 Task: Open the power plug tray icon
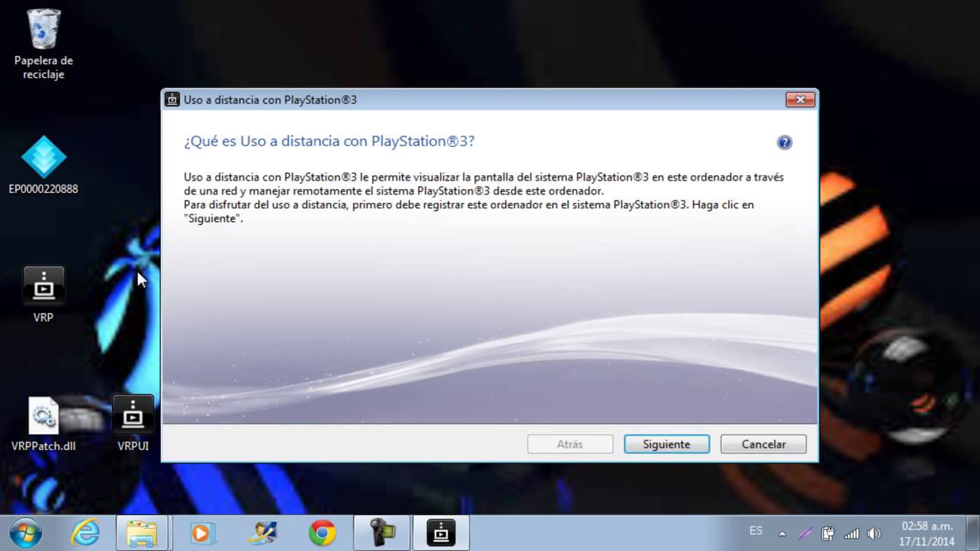point(828,533)
